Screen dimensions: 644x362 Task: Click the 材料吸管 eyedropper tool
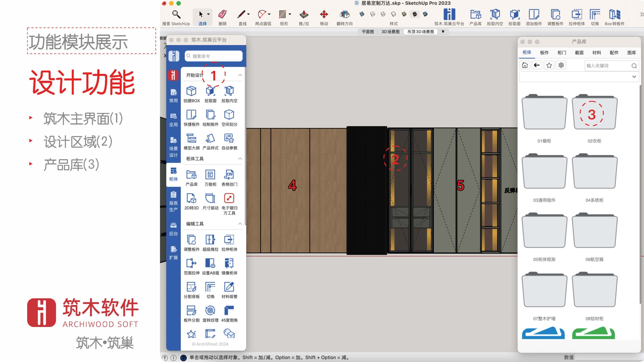click(229, 287)
